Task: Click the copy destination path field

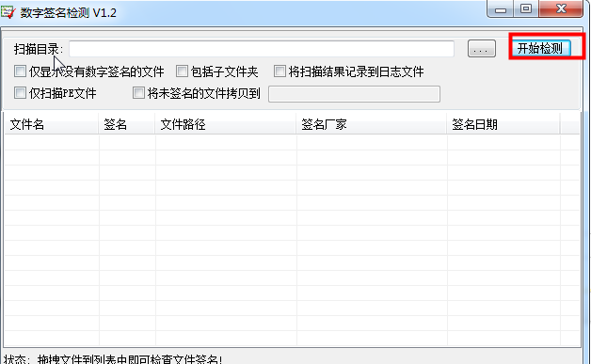Action: (354, 94)
